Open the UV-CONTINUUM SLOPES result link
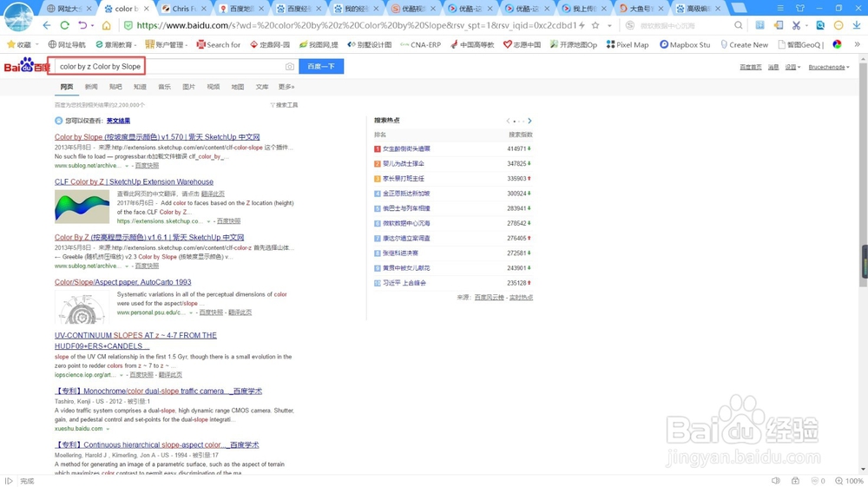Screen dimensions: 868x487 [x=135, y=340]
